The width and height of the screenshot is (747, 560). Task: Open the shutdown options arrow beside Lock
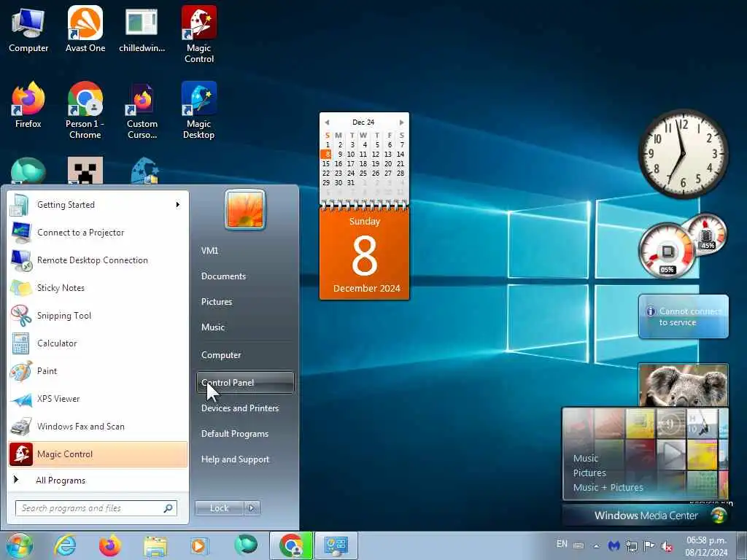pyautogui.click(x=252, y=508)
